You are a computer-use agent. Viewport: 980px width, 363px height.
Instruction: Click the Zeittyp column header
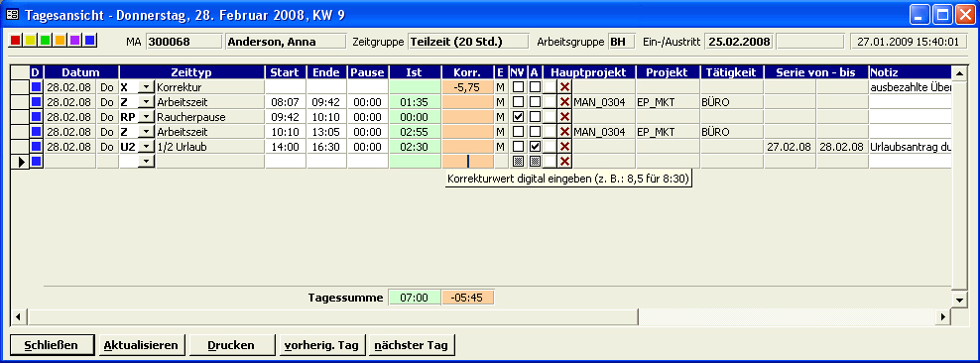[x=191, y=72]
